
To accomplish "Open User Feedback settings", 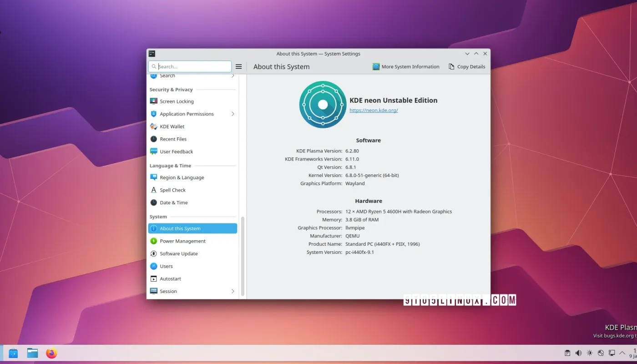I will point(192,152).
